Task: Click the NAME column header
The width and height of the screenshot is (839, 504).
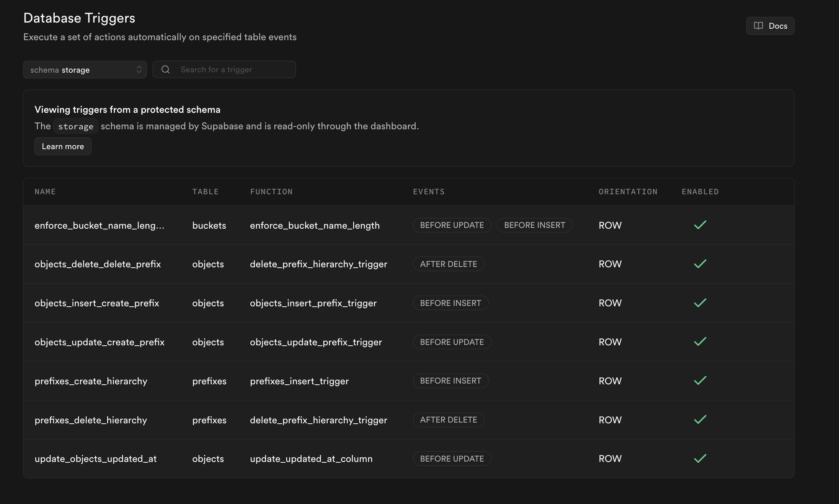Action: pos(45,192)
